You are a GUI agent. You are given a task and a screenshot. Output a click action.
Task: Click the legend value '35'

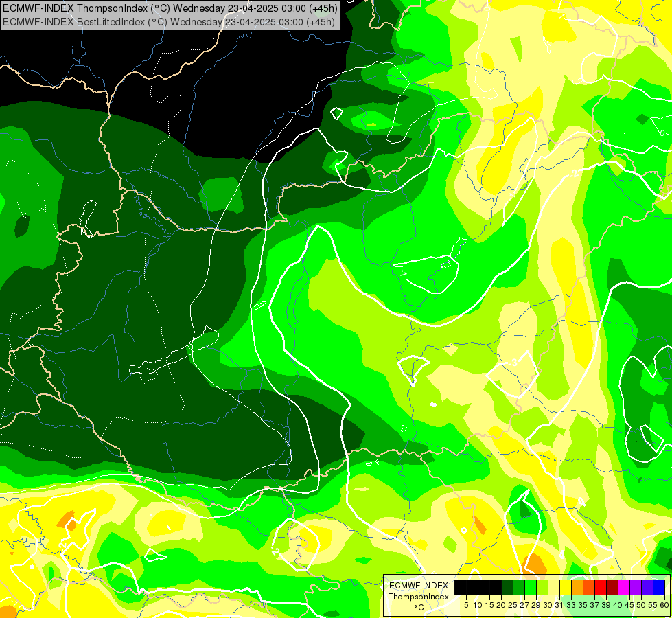583,605
